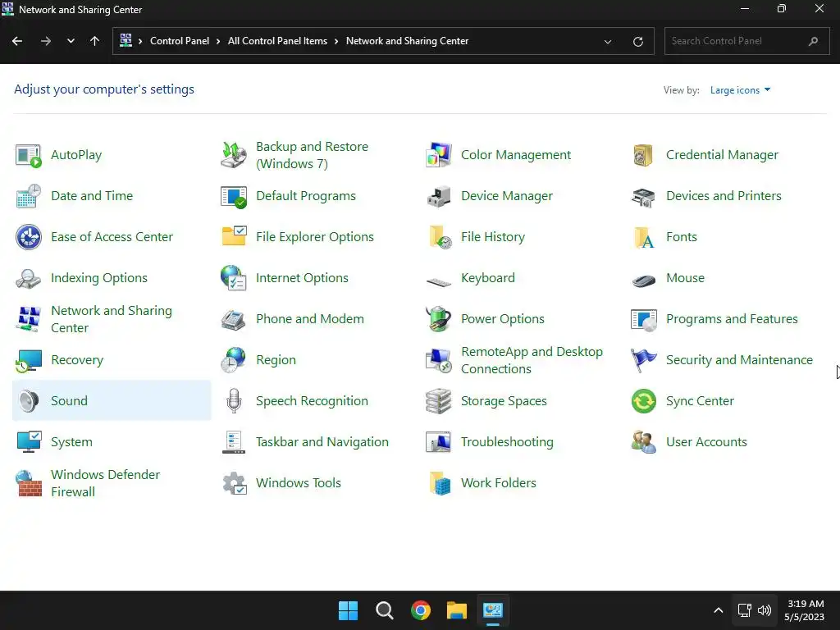The image size is (840, 630).
Task: Expand chevron before Control Panel breadcrumb
Action: point(140,41)
